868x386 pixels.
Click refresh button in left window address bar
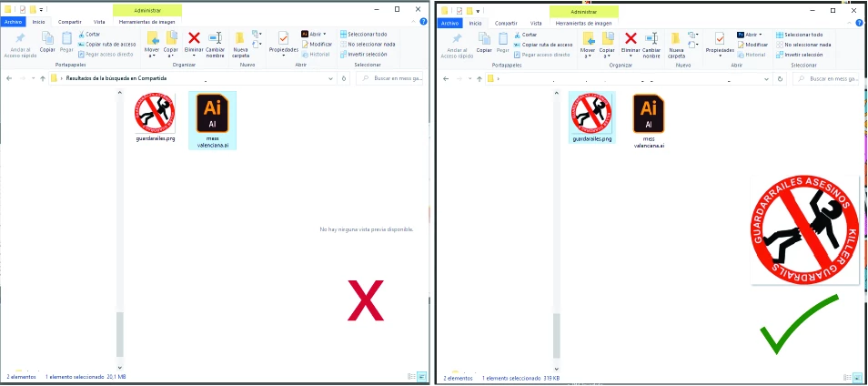coord(344,78)
